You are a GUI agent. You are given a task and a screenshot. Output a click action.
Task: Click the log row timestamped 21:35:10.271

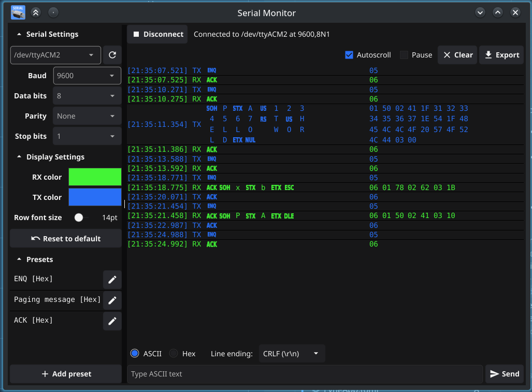pyautogui.click(x=325, y=90)
